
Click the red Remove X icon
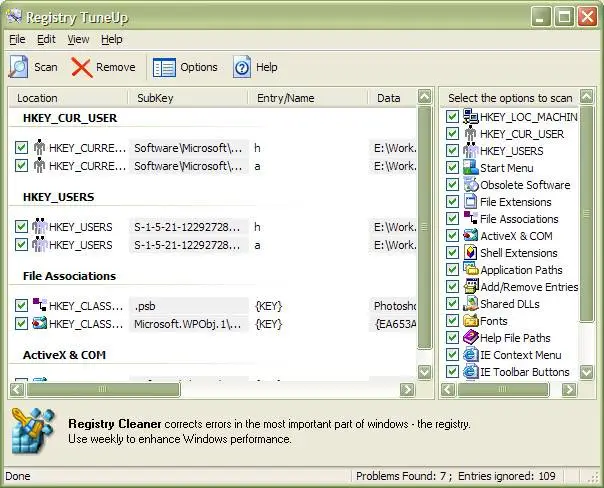point(82,67)
